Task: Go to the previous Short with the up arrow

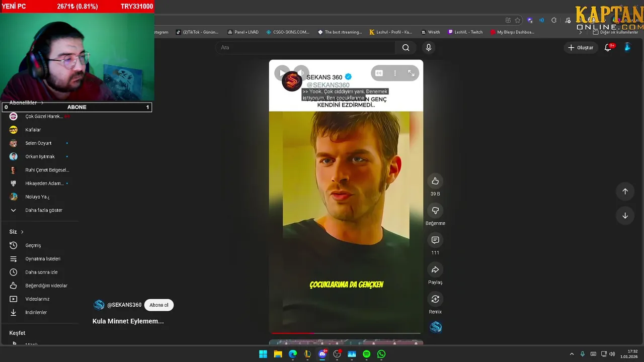Action: (x=625, y=191)
